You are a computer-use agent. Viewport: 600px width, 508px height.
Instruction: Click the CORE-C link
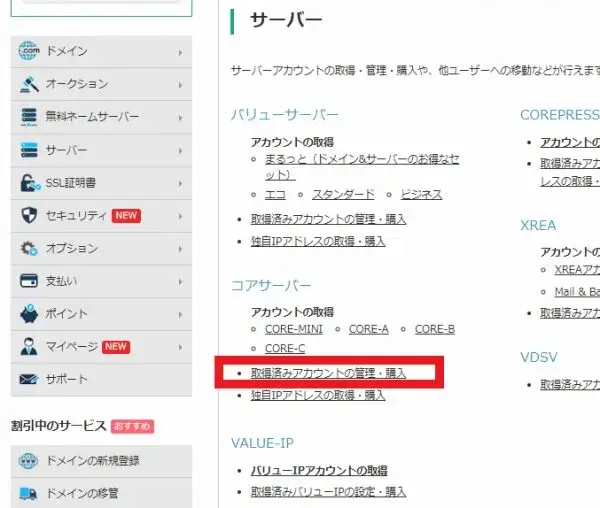click(x=285, y=348)
